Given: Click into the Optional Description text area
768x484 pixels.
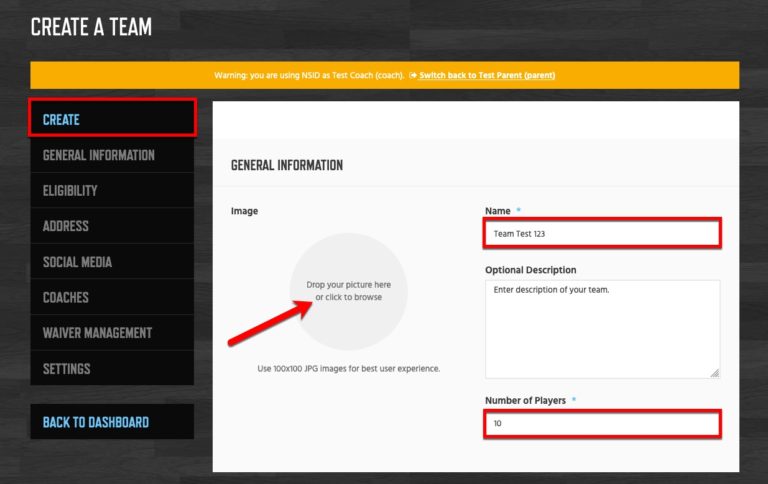Looking at the screenshot, I should 601,328.
